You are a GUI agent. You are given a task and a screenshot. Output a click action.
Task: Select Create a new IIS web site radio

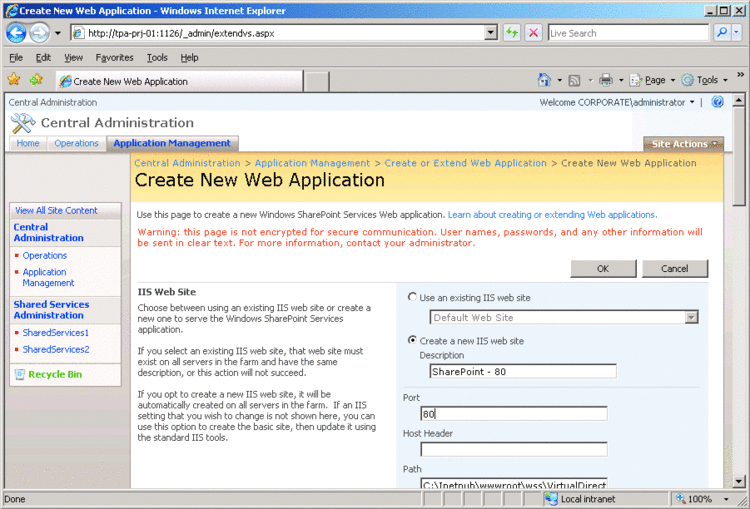(x=412, y=340)
